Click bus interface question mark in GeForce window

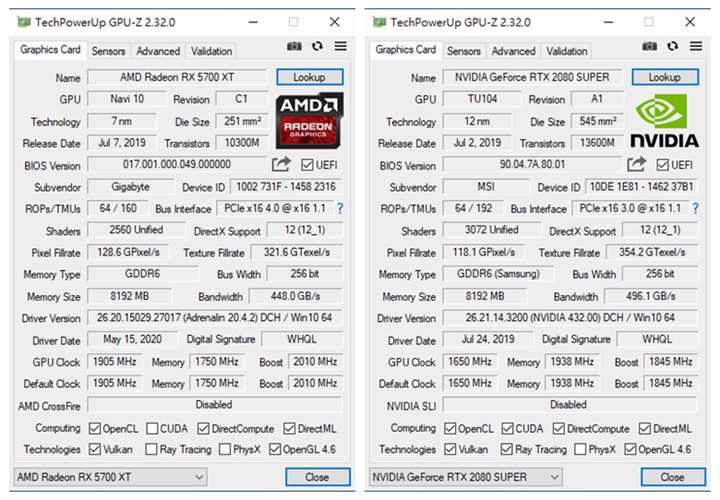pyautogui.click(x=696, y=208)
